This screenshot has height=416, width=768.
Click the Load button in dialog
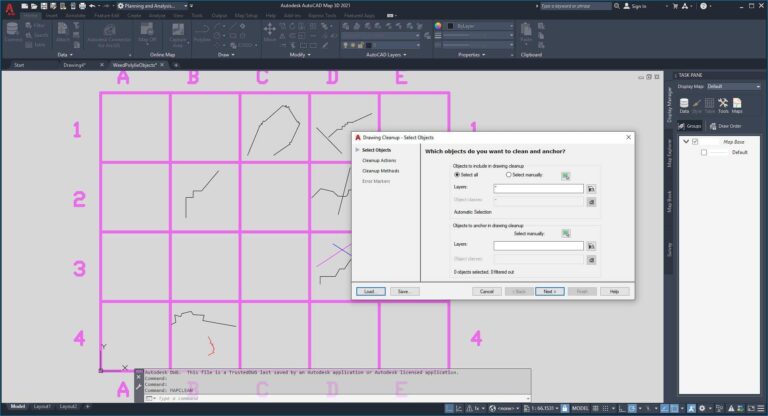tap(370, 292)
